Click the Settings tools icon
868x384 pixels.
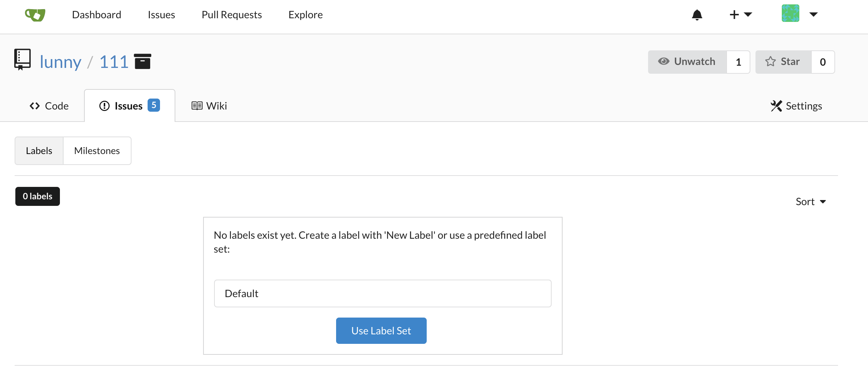[x=776, y=106]
